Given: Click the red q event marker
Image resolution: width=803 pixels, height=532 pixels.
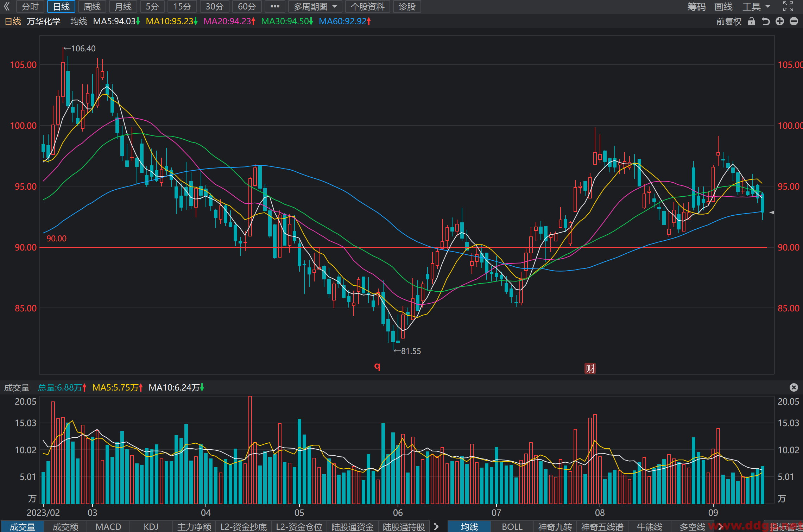Looking at the screenshot, I should [x=377, y=367].
